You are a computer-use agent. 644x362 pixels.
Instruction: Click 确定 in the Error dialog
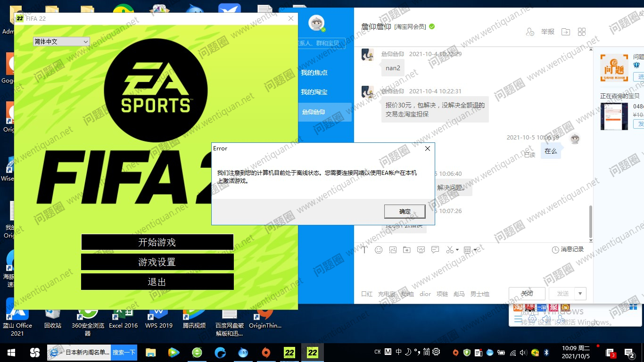405,211
